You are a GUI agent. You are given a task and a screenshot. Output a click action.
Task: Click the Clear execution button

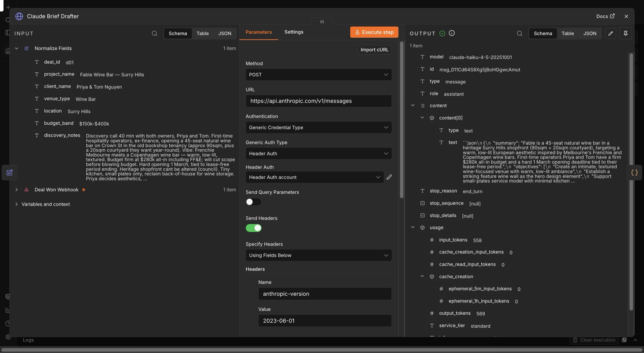click(x=594, y=340)
